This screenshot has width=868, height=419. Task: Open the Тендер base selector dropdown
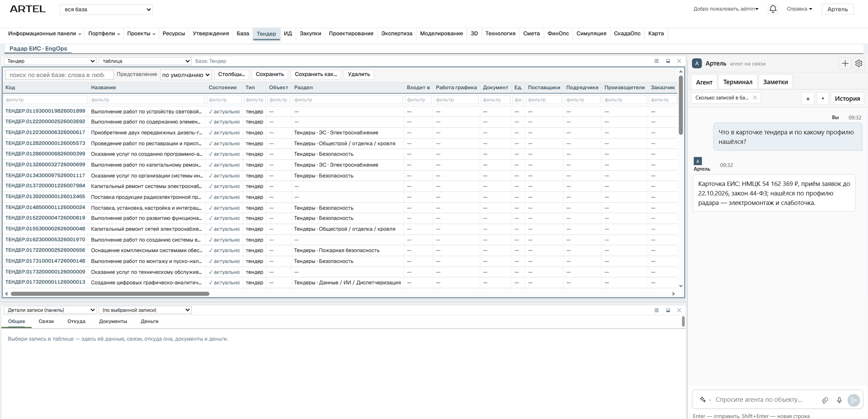click(x=50, y=61)
